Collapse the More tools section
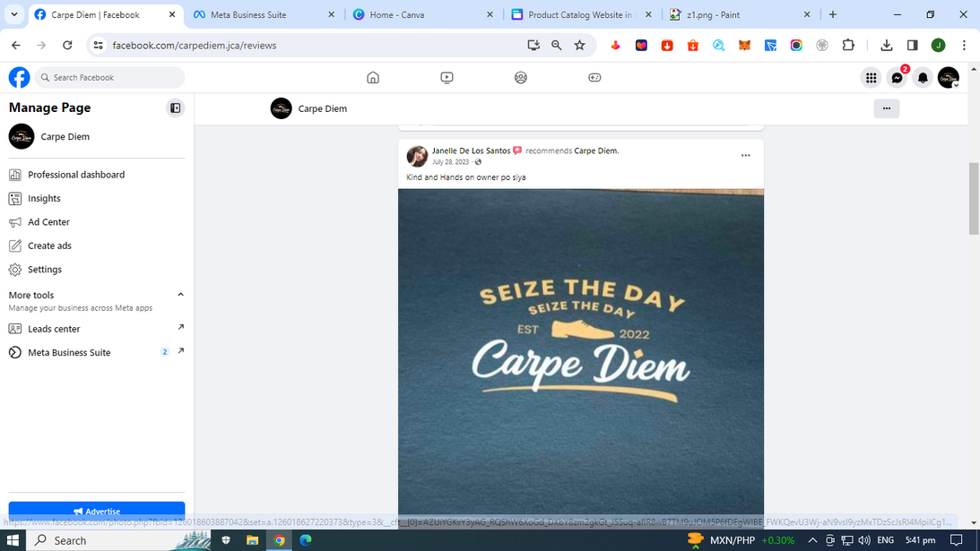This screenshot has width=980, height=551. click(180, 295)
